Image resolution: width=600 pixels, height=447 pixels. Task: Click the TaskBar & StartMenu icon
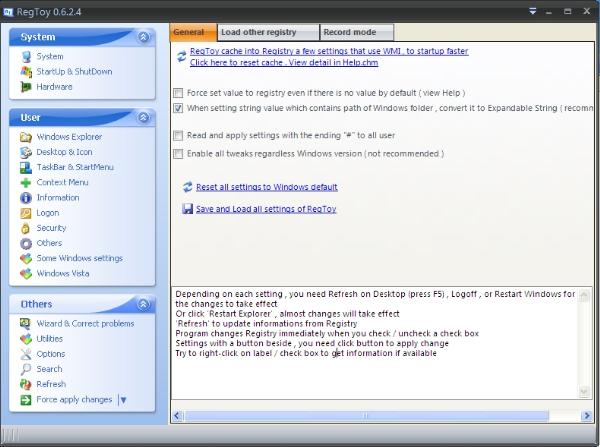tap(26, 167)
